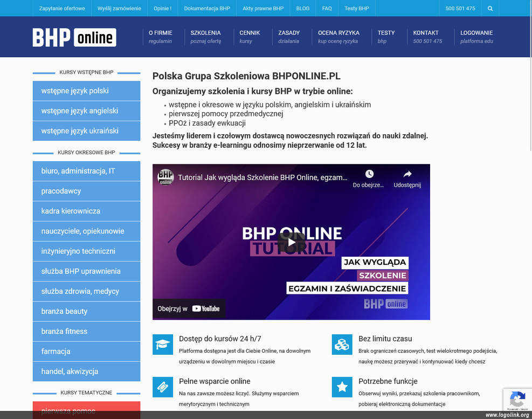This screenshot has width=532, height=419.
Task: Click heading Pełne wsparcie online
Action: (215, 381)
